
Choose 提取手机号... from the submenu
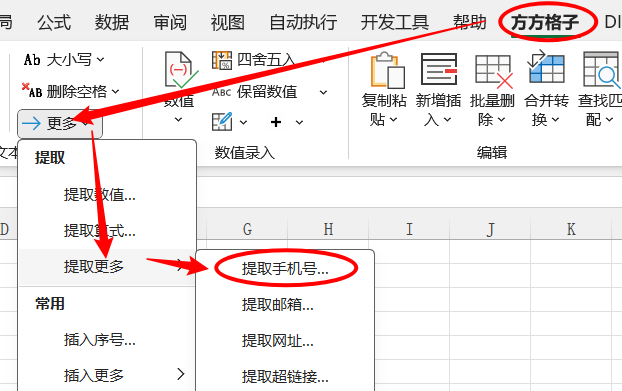coord(285,269)
